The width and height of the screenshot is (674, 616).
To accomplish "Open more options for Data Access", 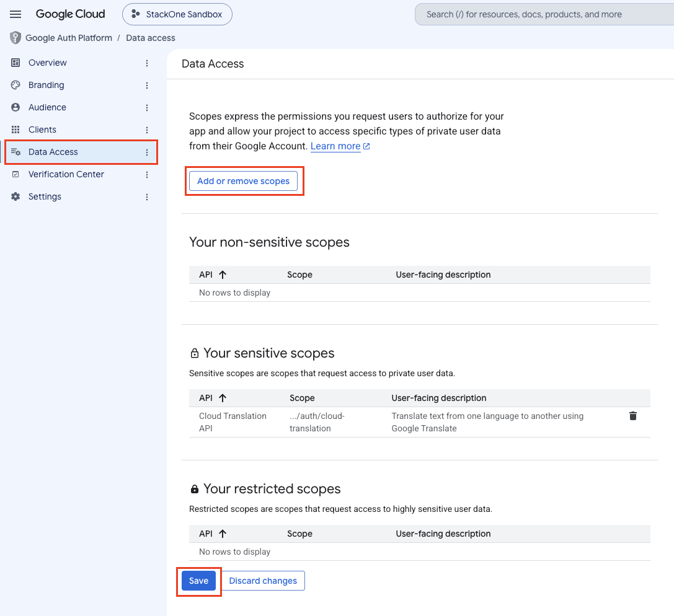I will tap(147, 152).
